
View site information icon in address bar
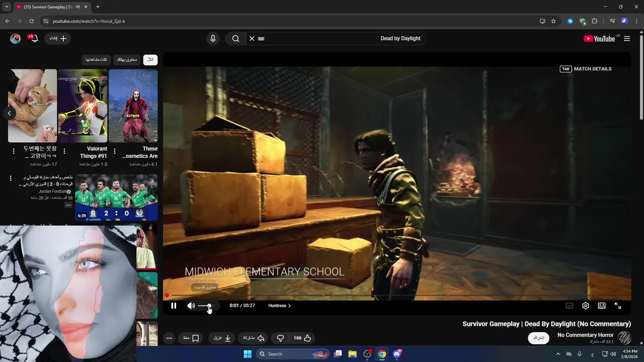pos(45,21)
